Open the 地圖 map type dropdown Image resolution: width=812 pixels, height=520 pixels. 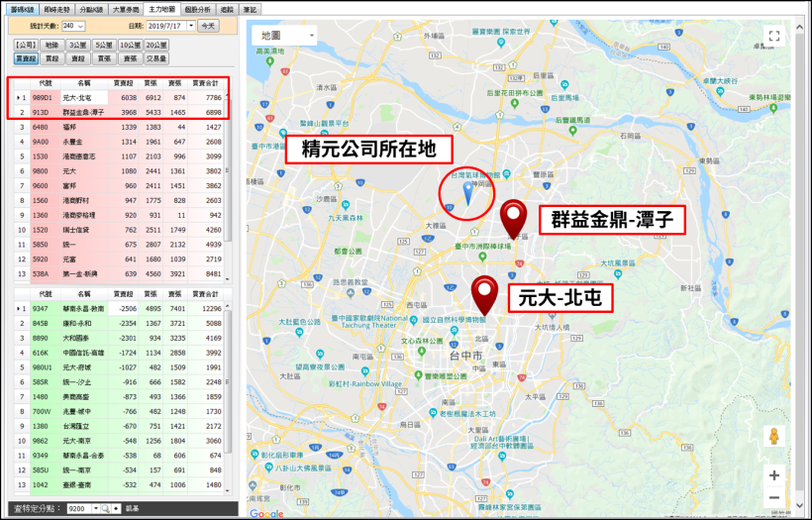click(285, 36)
